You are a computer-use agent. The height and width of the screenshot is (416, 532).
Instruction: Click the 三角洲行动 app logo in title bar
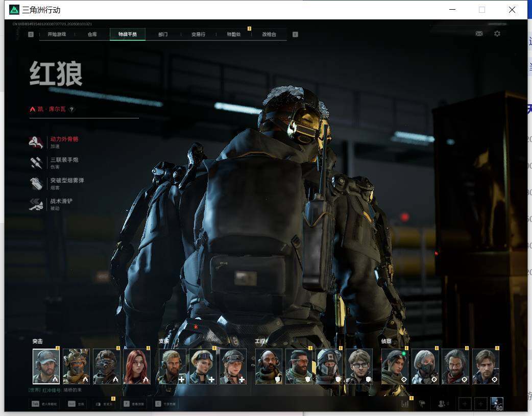pos(14,10)
